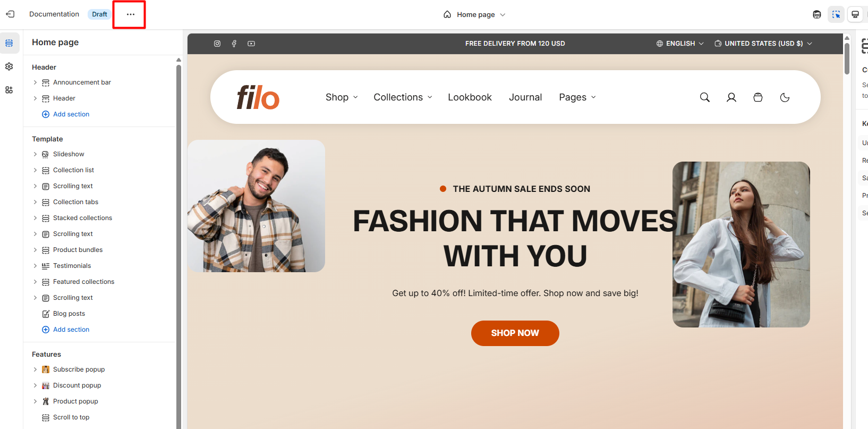This screenshot has height=429, width=868.
Task: Open the account user icon in preview
Action: click(x=731, y=97)
